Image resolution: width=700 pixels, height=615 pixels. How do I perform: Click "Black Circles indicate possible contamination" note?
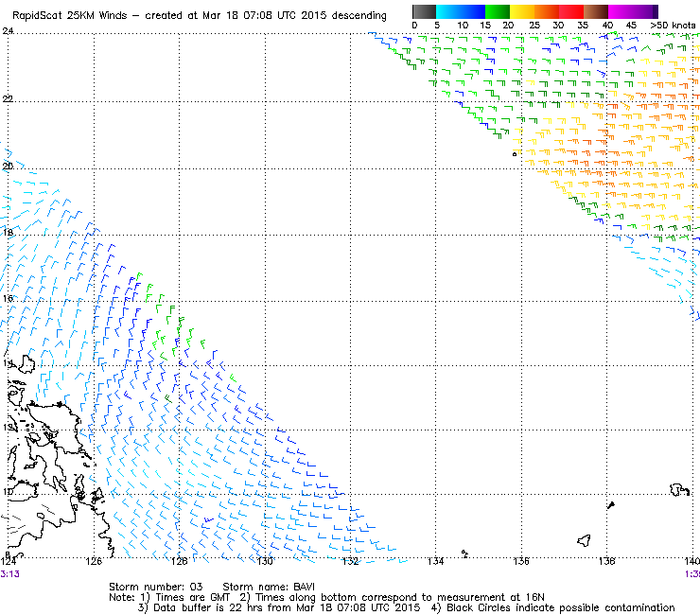[x=560, y=607]
